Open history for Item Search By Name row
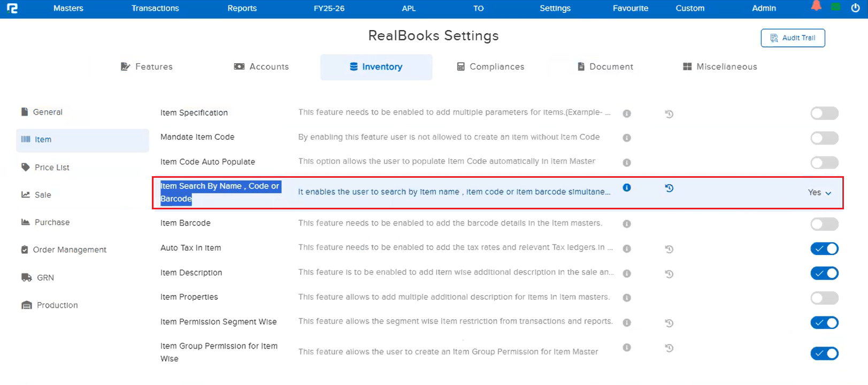This screenshot has width=868, height=385. [x=669, y=188]
